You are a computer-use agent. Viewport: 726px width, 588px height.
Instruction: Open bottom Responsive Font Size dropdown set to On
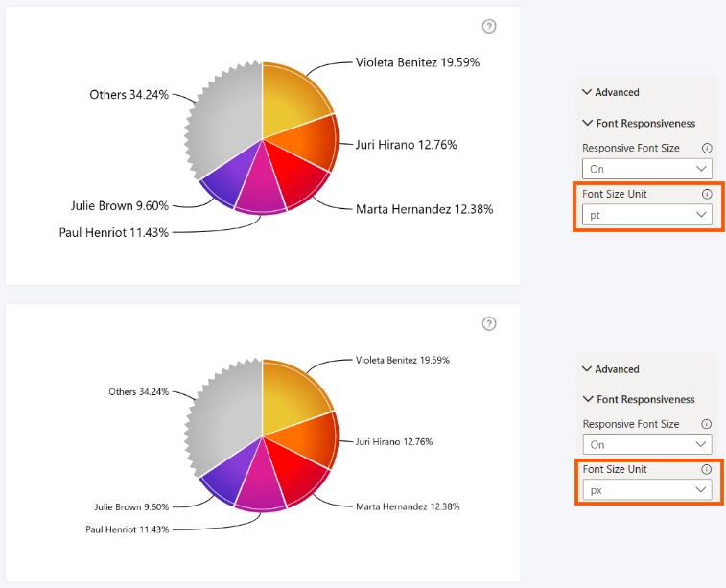coord(647,444)
